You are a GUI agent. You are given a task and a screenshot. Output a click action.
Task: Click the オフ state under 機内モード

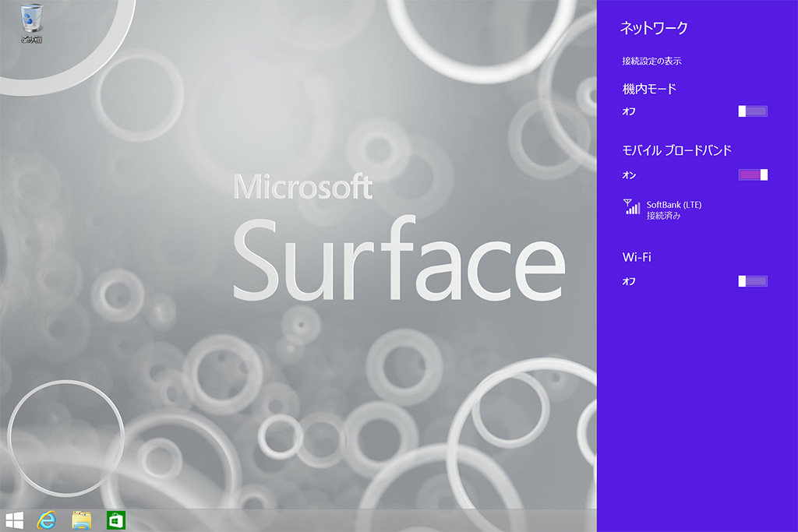tap(629, 111)
